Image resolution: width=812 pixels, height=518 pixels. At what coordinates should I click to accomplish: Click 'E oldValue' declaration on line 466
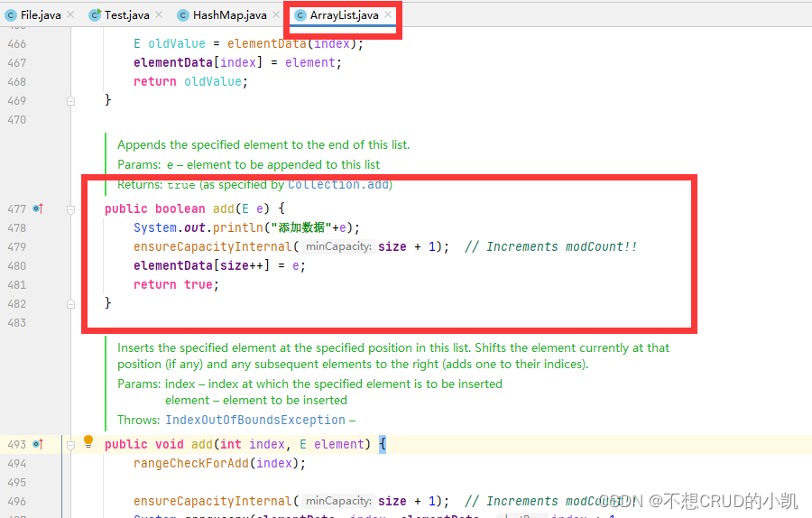[170, 44]
